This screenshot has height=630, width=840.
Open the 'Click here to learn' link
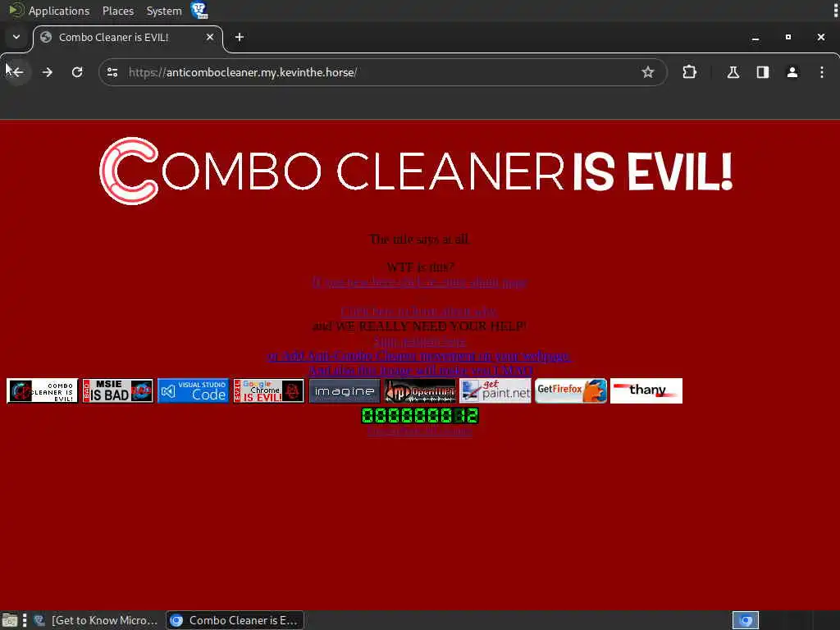[x=419, y=311]
